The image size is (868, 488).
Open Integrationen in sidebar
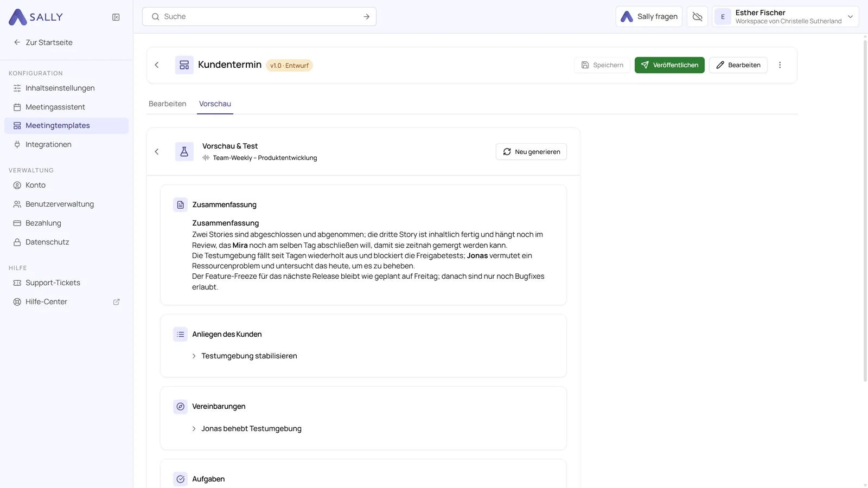click(66, 144)
